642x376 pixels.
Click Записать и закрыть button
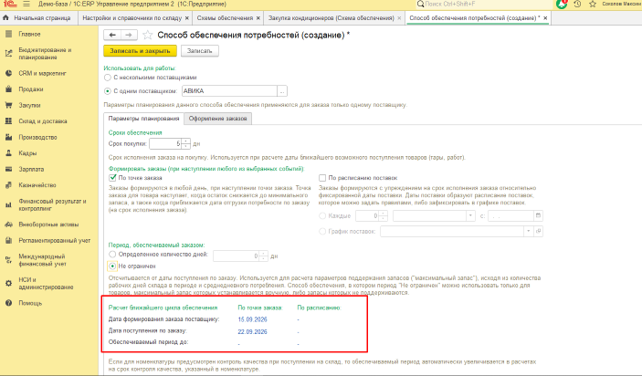click(140, 51)
